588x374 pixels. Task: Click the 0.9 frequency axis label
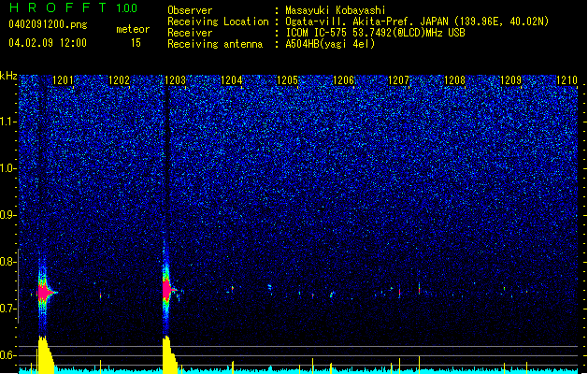[x=8, y=215]
